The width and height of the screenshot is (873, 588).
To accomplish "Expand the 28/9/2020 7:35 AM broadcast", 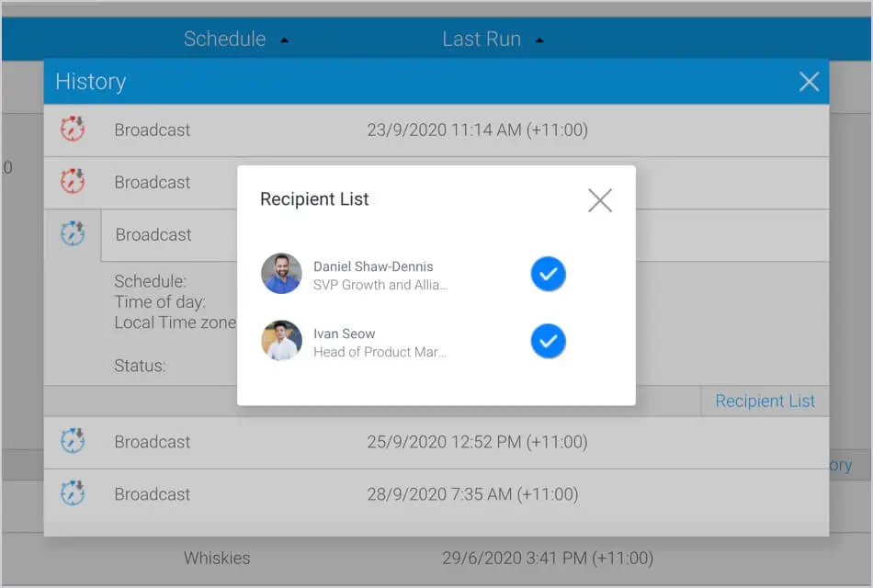I will (471, 494).
